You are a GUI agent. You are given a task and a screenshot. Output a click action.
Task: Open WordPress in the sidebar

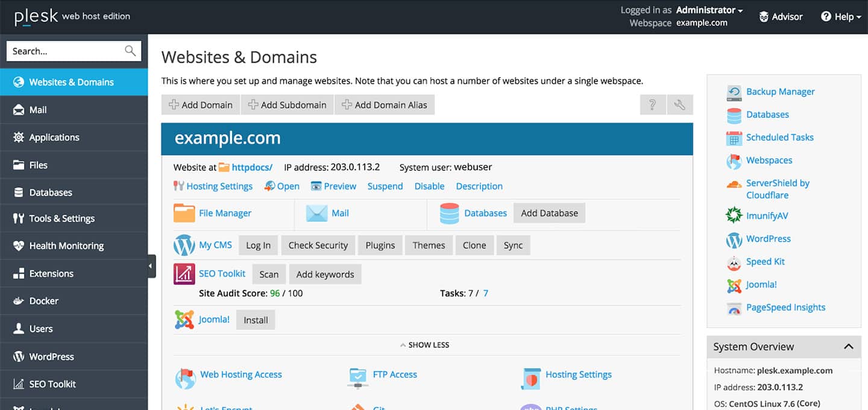coord(74,356)
